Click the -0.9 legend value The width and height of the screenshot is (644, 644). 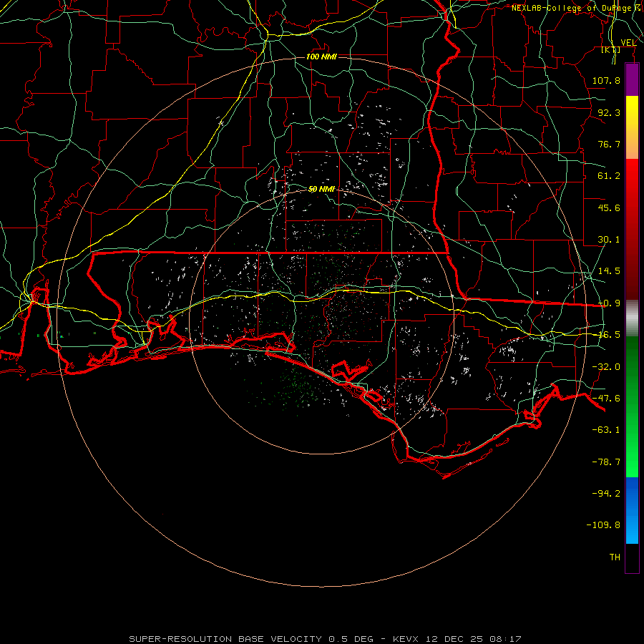pos(609,303)
